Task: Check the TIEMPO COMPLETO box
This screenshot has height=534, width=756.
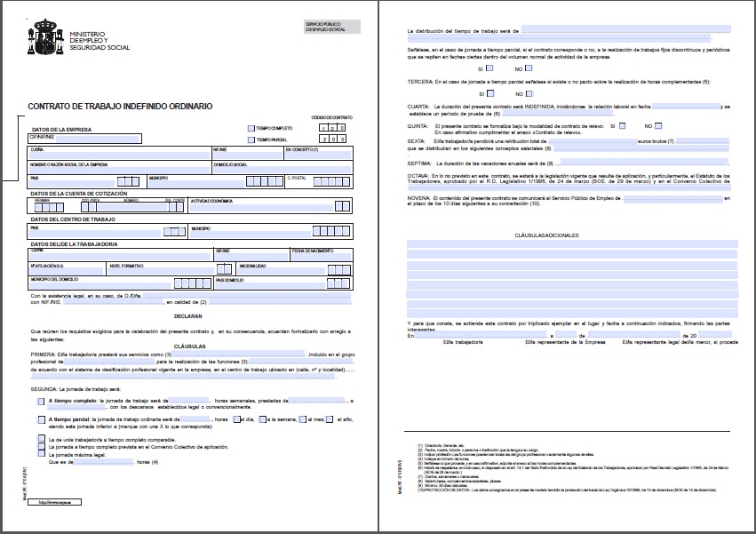Action: coord(253,128)
